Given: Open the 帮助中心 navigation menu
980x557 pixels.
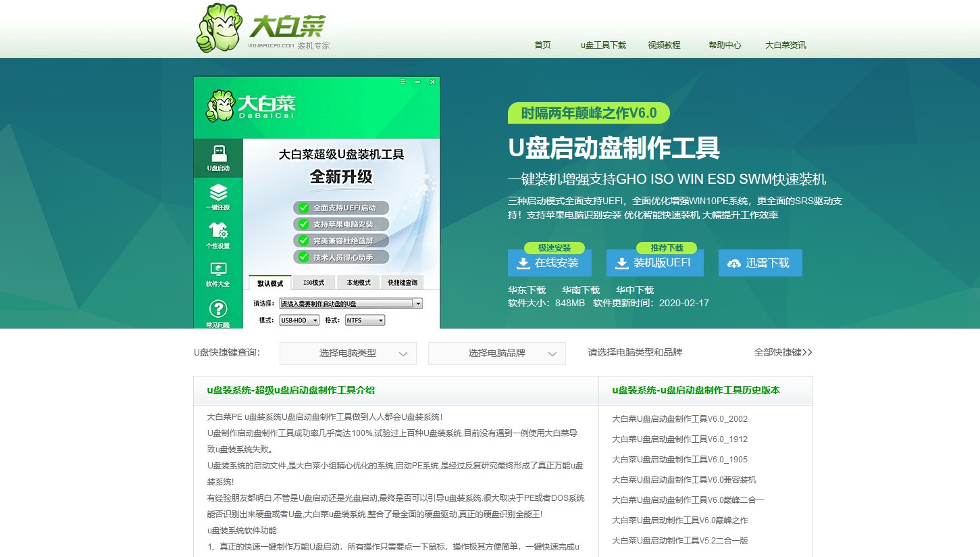Looking at the screenshot, I should [725, 45].
